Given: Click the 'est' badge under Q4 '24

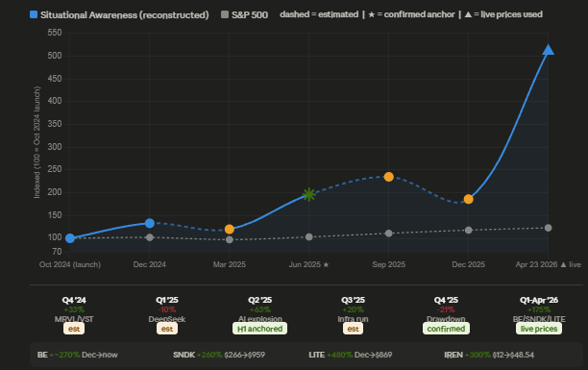Looking at the screenshot, I should click(x=74, y=329).
